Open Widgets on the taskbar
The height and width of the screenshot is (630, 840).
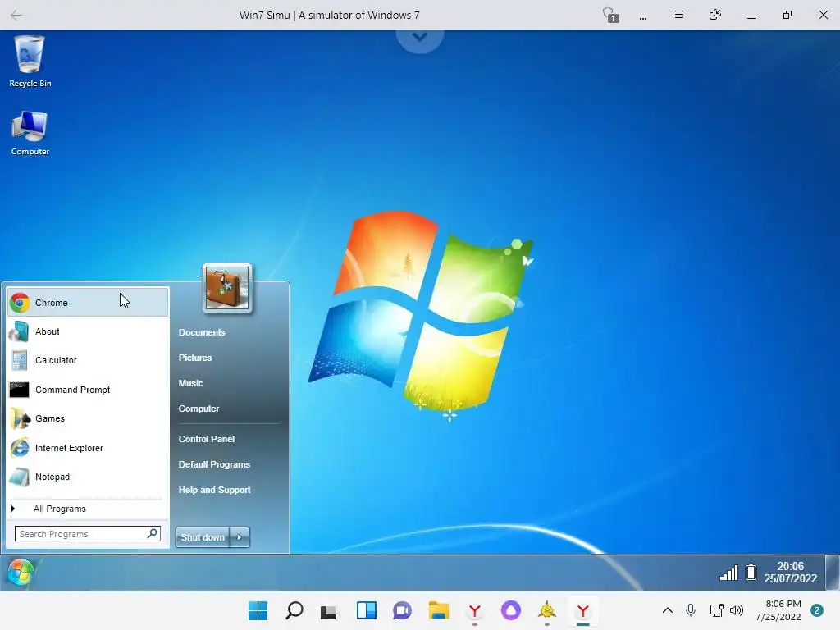point(367,610)
